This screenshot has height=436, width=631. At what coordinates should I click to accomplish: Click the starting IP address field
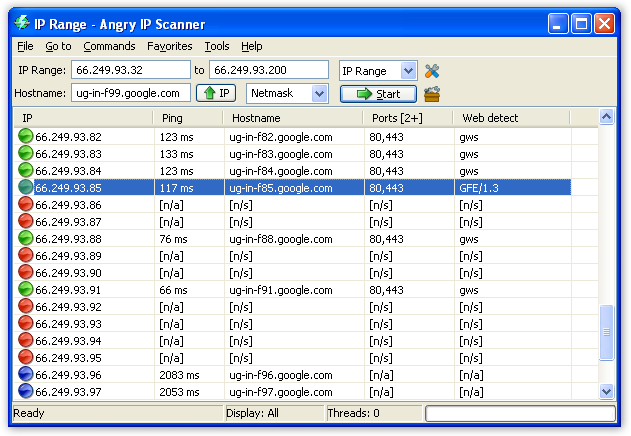click(130, 70)
